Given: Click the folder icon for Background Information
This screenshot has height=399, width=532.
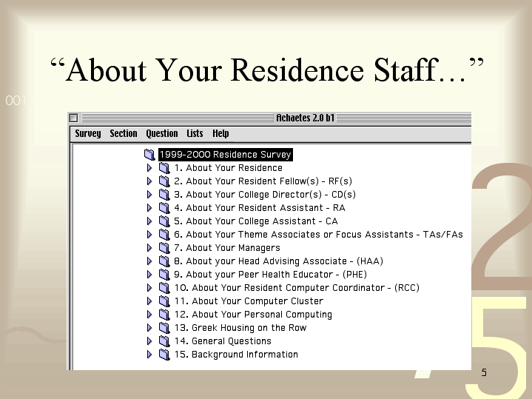Looking at the screenshot, I should pyautogui.click(x=164, y=354).
